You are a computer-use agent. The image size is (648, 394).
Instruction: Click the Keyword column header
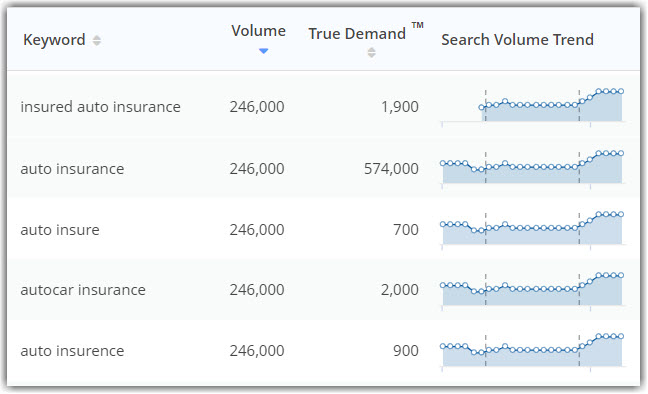[54, 40]
